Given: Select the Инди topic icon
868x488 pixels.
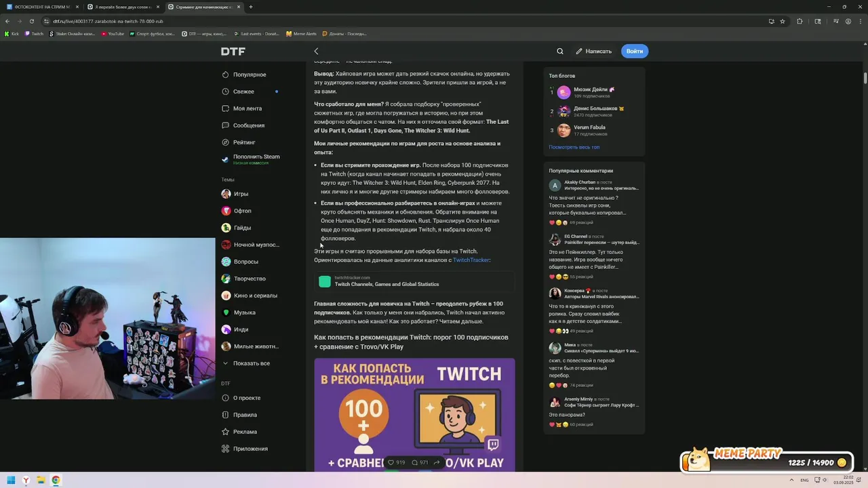Looking at the screenshot, I should (226, 329).
